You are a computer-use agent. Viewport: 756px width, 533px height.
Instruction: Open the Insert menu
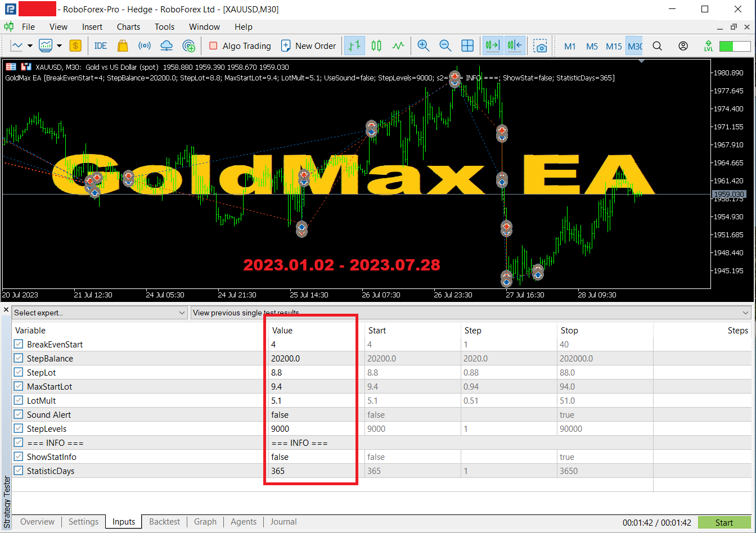pyautogui.click(x=92, y=26)
